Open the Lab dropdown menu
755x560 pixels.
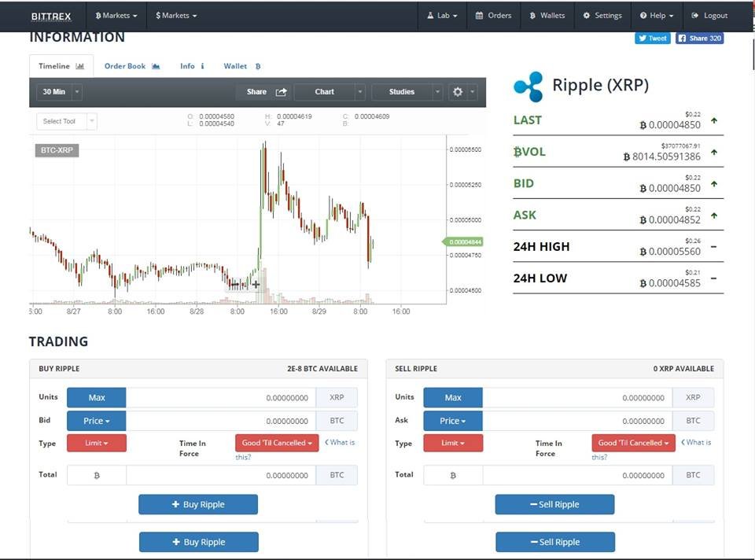pyautogui.click(x=442, y=16)
